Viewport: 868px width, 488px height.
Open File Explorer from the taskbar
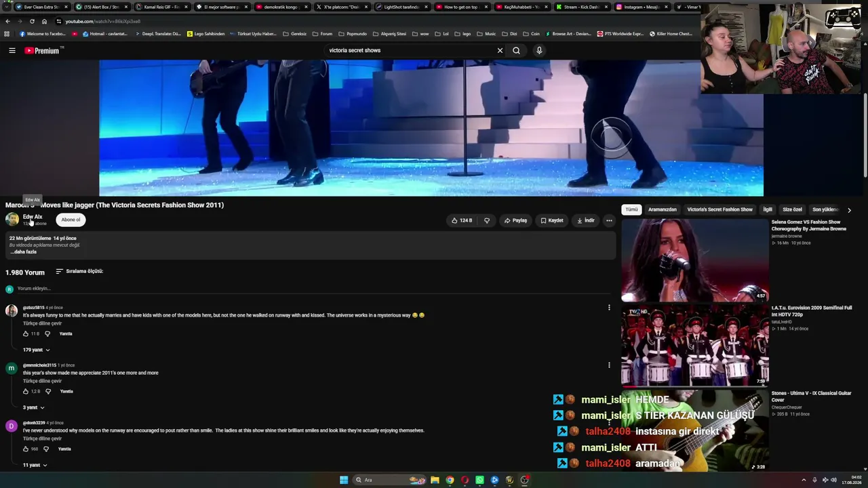(435, 480)
